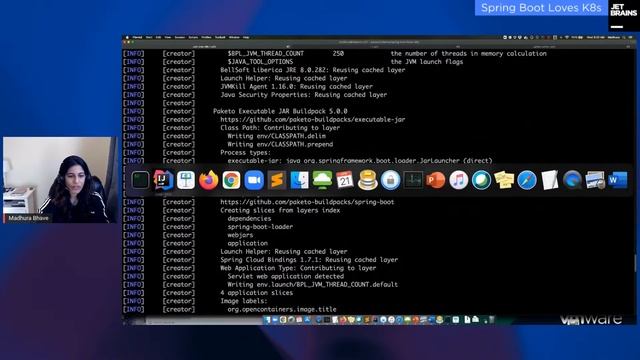640x360 pixels.
Task: Click the '4 application slices' line
Action: click(x=257, y=293)
